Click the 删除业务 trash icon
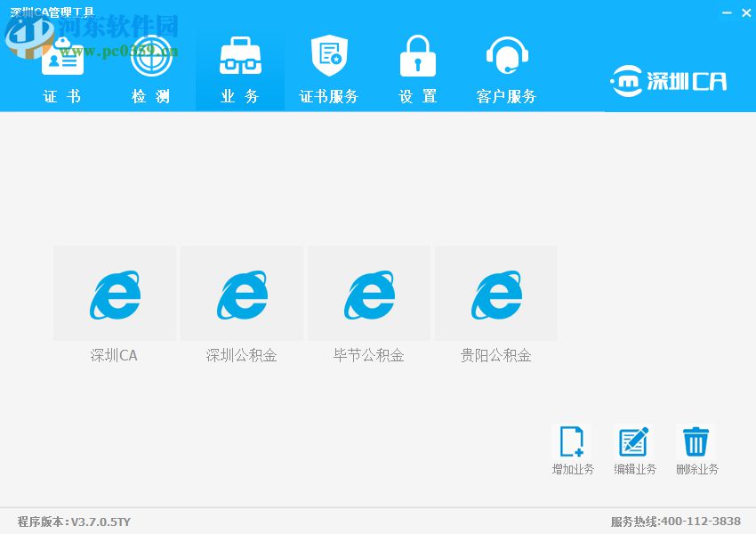 [696, 440]
